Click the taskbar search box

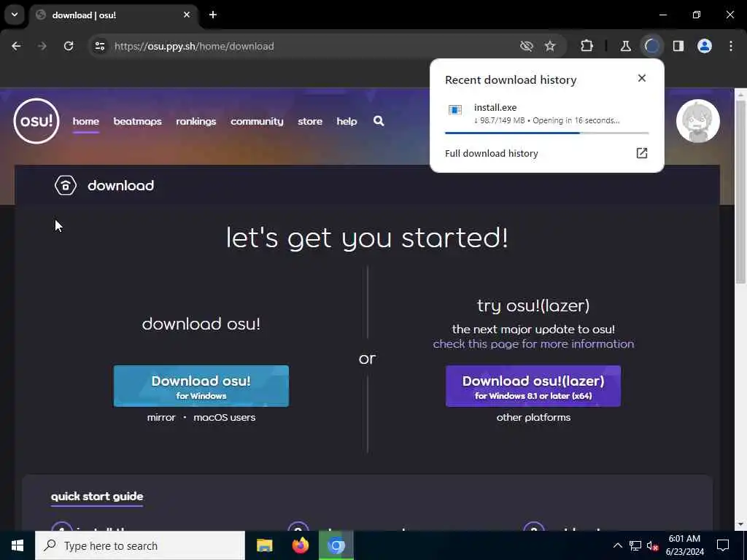[x=139, y=545]
